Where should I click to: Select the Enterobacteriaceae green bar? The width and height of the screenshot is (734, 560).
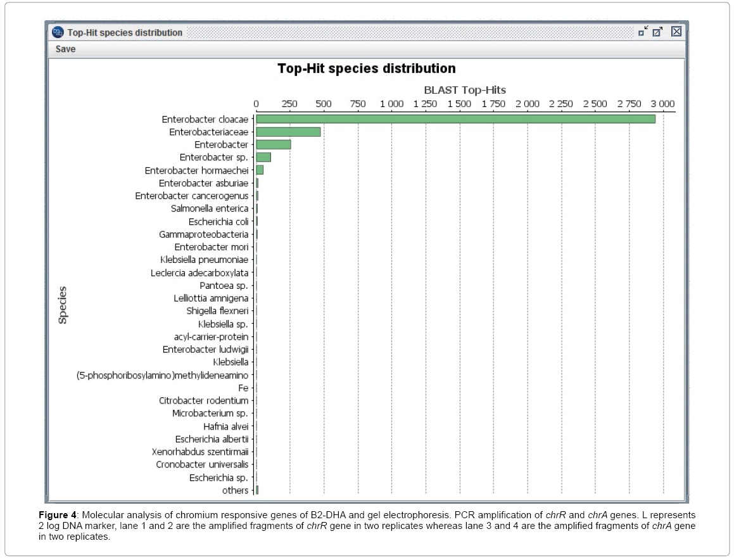click(288, 132)
